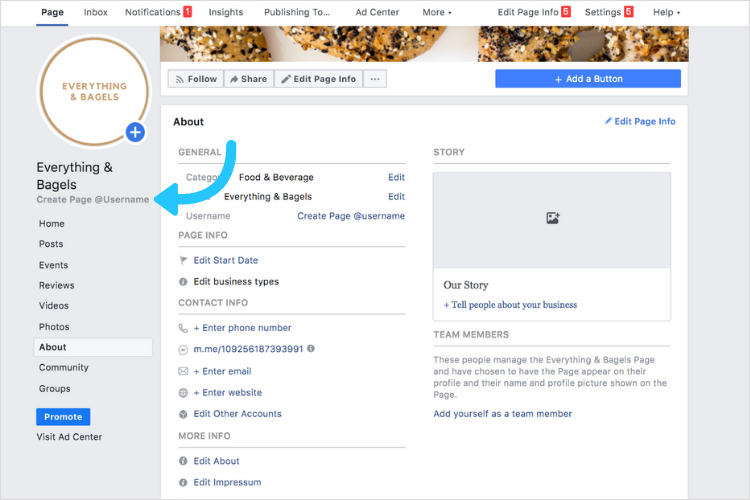Click Edit Page Info button under cover

tap(319, 79)
